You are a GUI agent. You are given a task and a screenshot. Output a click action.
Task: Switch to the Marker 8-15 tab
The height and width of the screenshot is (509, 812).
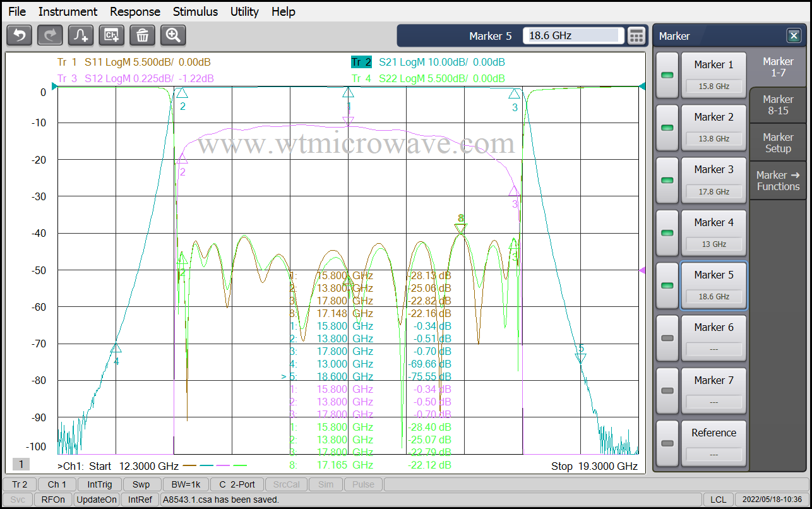coord(777,105)
